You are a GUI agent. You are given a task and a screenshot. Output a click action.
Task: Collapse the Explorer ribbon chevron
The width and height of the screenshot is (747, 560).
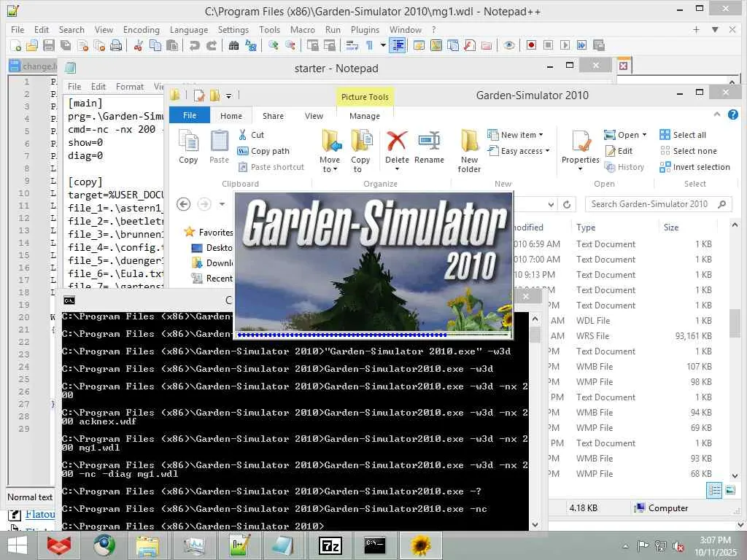click(x=716, y=114)
